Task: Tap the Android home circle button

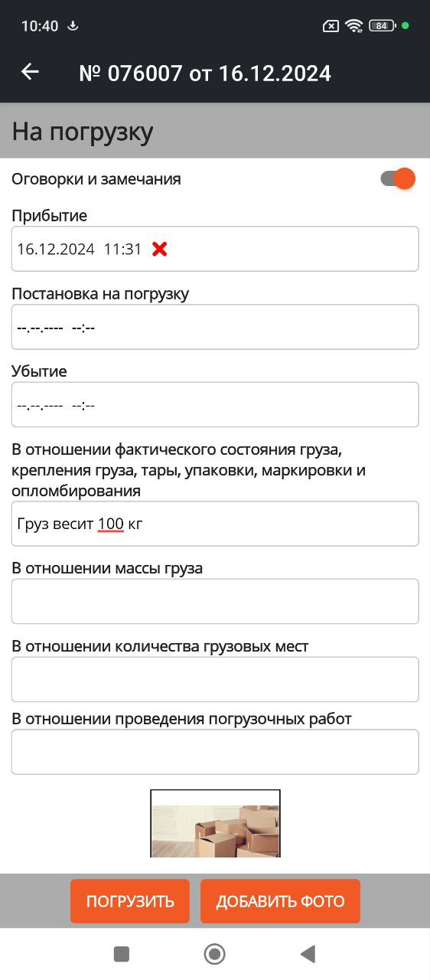Action: pos(214,953)
